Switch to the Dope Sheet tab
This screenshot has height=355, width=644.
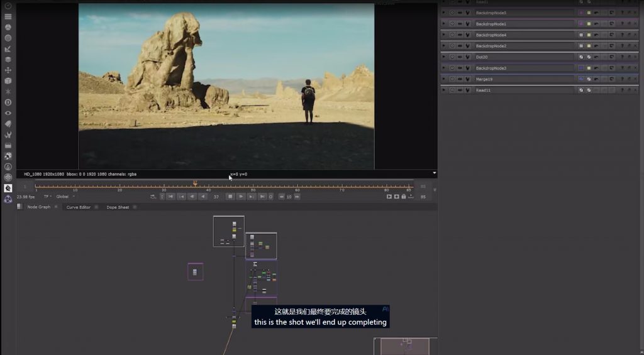pyautogui.click(x=118, y=207)
